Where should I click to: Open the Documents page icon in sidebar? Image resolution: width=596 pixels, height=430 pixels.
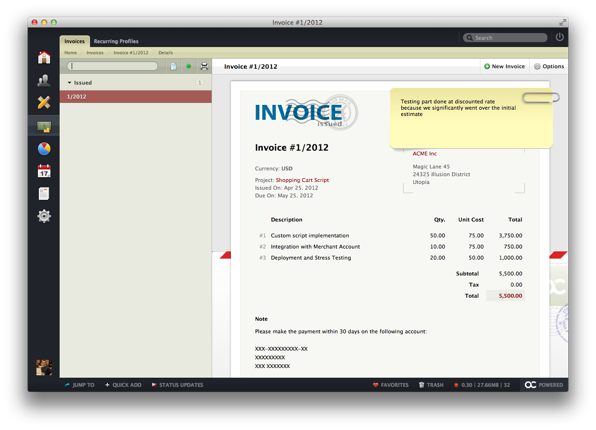click(44, 194)
